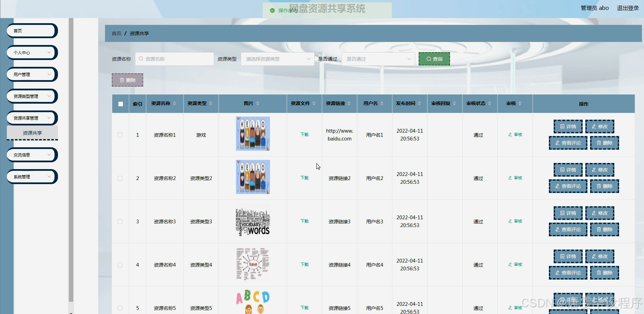
Task: Sort by 审核 column arrows
Action: 520,104
